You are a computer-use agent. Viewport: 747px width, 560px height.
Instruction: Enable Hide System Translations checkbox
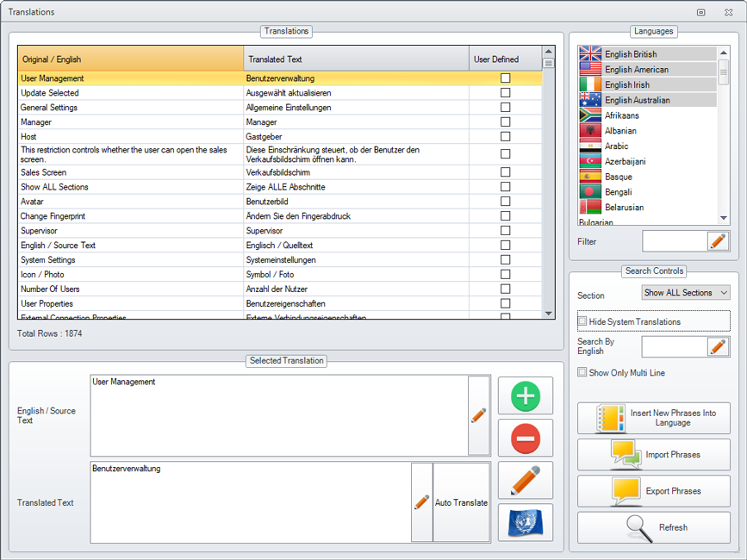coord(582,321)
